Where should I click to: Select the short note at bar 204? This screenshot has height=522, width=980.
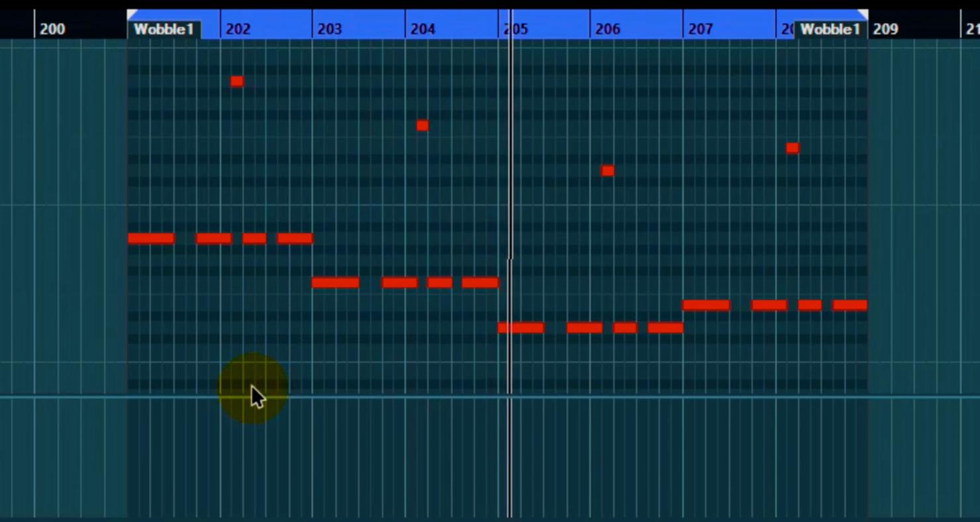click(422, 126)
